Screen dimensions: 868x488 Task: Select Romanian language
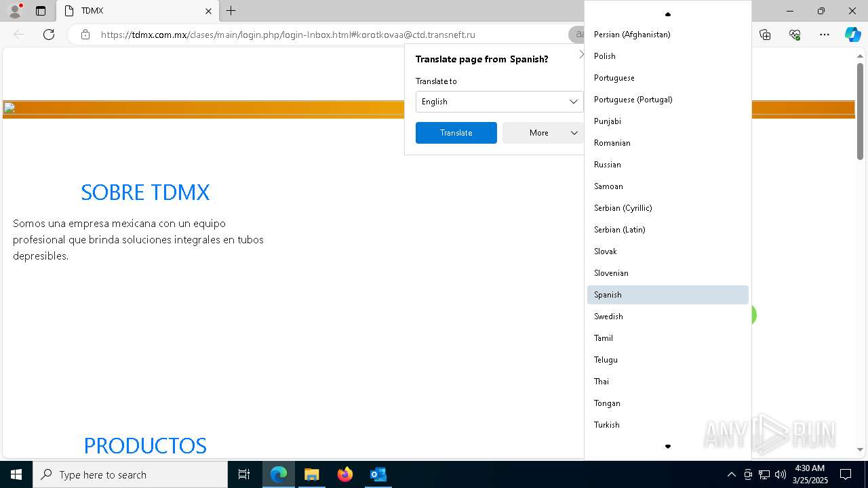click(668, 143)
